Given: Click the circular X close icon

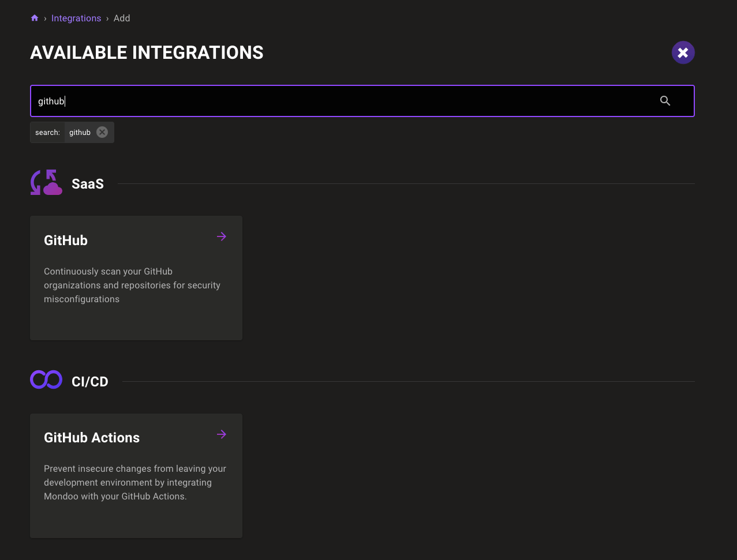Looking at the screenshot, I should click(x=683, y=52).
